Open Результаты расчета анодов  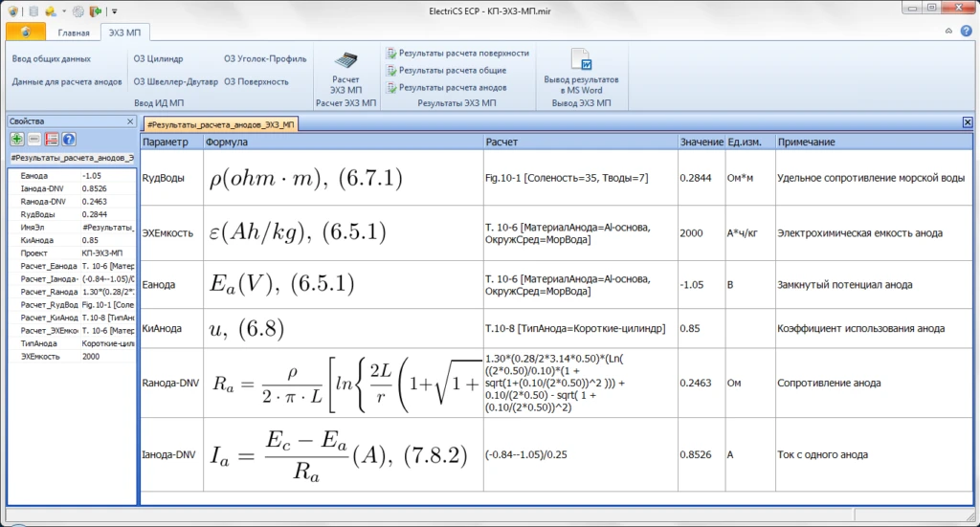point(452,87)
